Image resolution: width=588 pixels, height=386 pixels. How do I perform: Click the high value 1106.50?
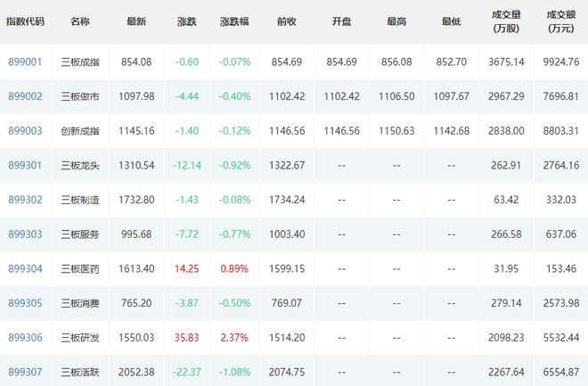396,96
